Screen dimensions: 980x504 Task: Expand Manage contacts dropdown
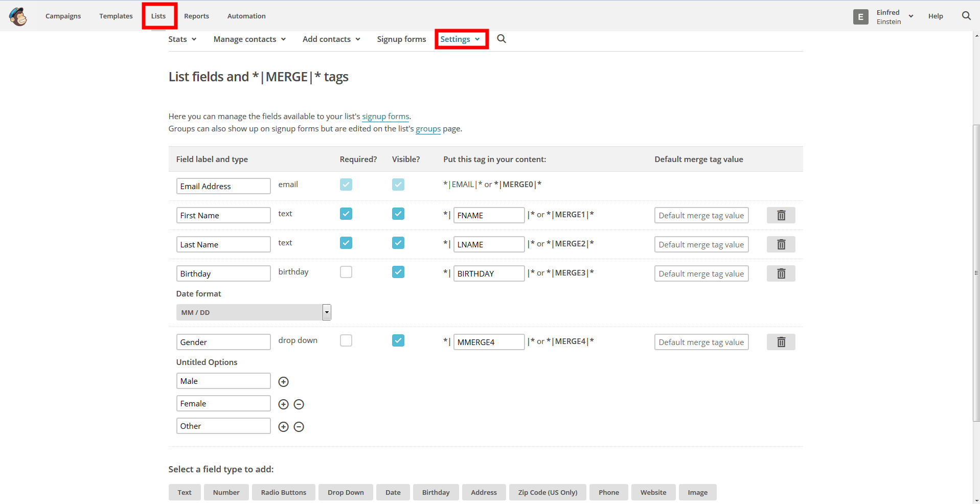[x=249, y=39]
